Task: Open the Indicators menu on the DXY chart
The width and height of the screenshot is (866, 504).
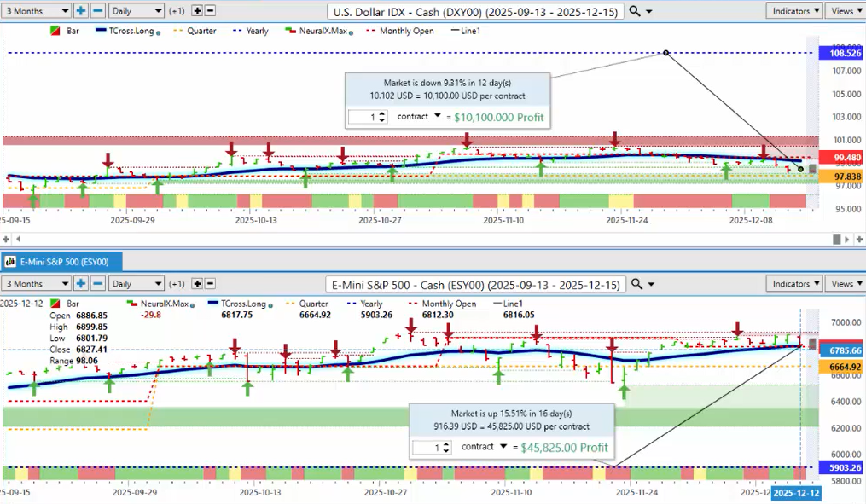Action: 794,11
